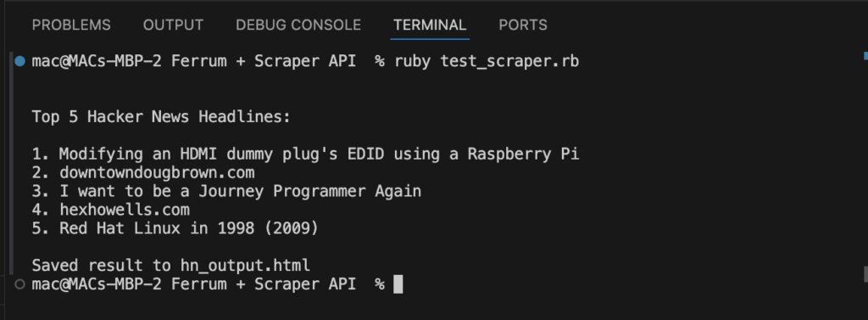Click the hexhowells.com link in the output
This screenshot has width=868, height=320.
[125, 210]
